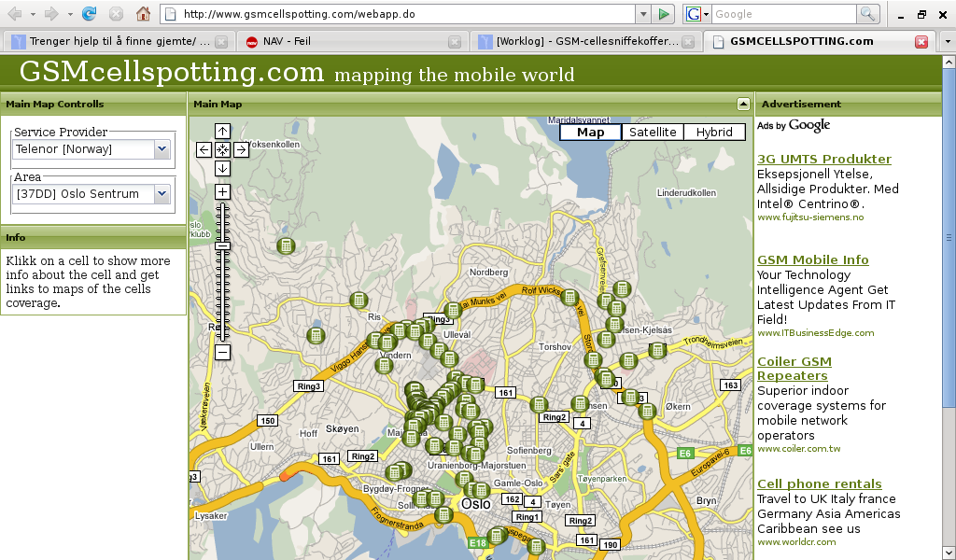The height and width of the screenshot is (560, 956).
Task: Click the map zoom slider handle
Action: (x=222, y=246)
